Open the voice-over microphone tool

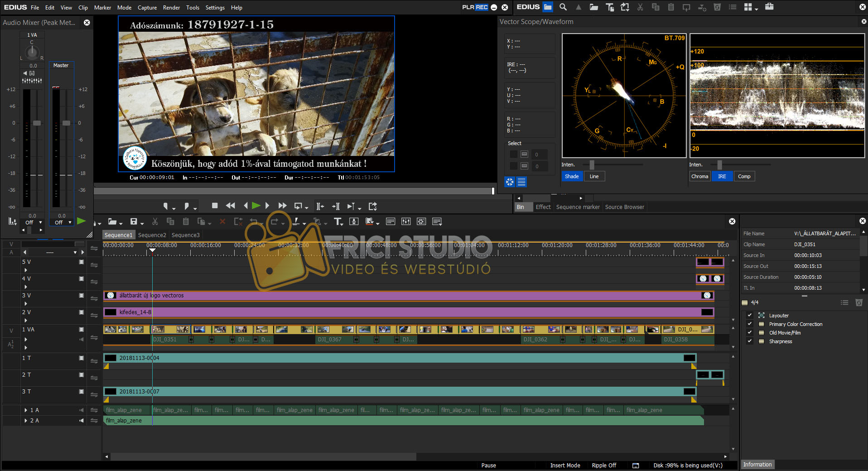(354, 222)
